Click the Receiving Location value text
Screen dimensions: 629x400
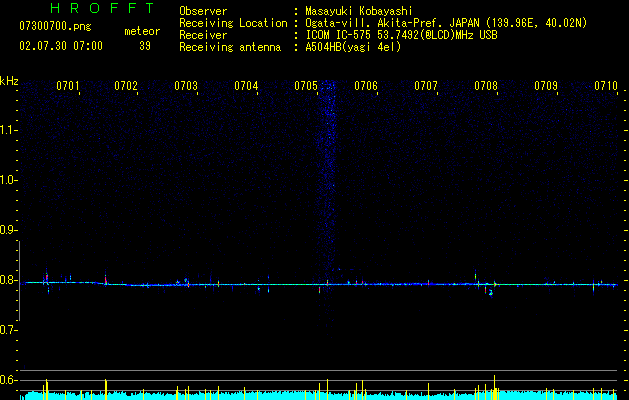[446, 23]
